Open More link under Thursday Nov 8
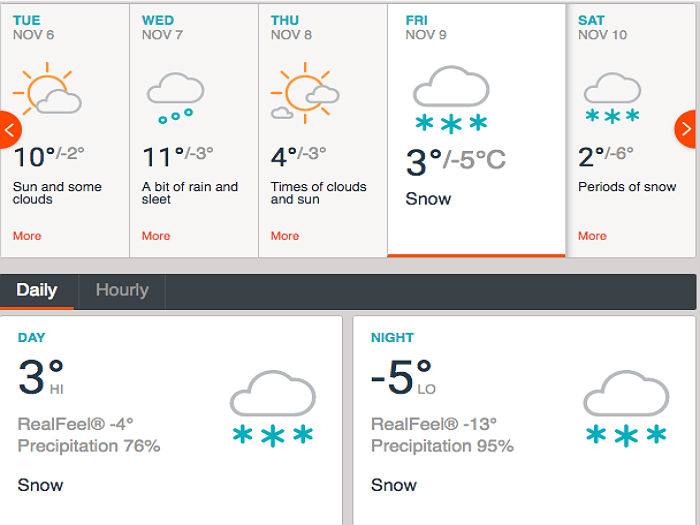Screen dimensions: 700x525 click(x=285, y=236)
